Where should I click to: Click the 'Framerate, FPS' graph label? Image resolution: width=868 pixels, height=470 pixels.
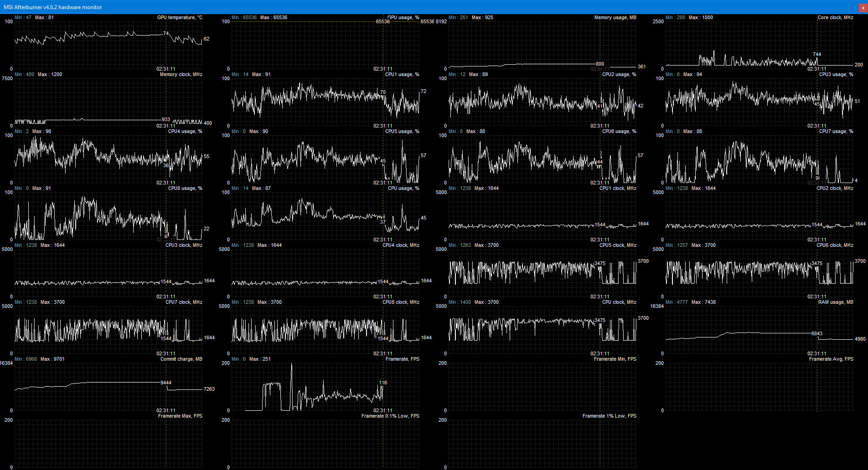[x=403, y=359]
